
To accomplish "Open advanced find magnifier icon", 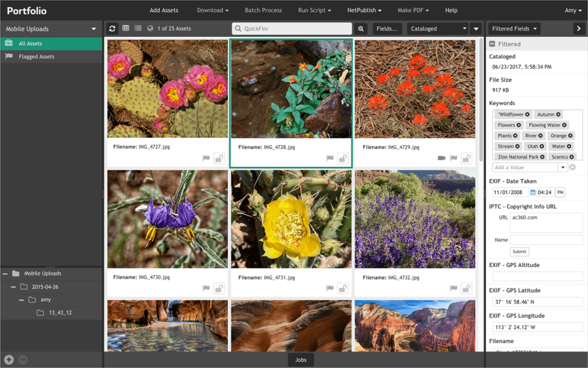I will 361,29.
